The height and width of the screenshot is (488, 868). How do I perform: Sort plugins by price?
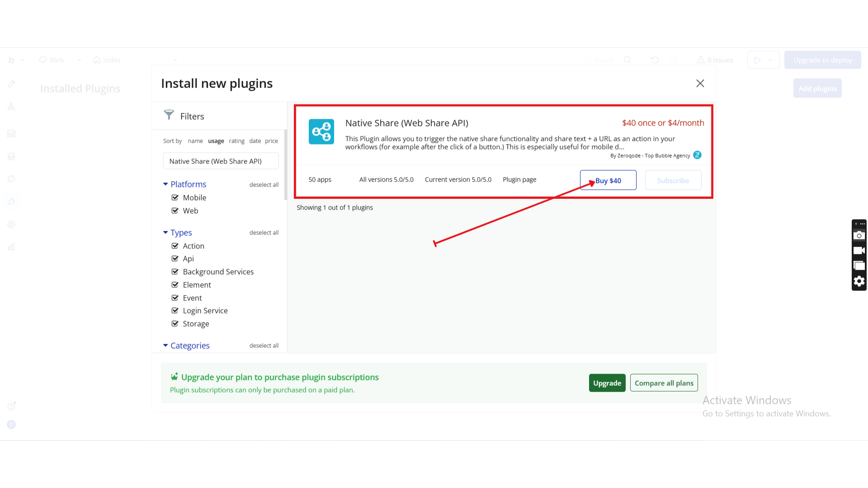(x=271, y=141)
